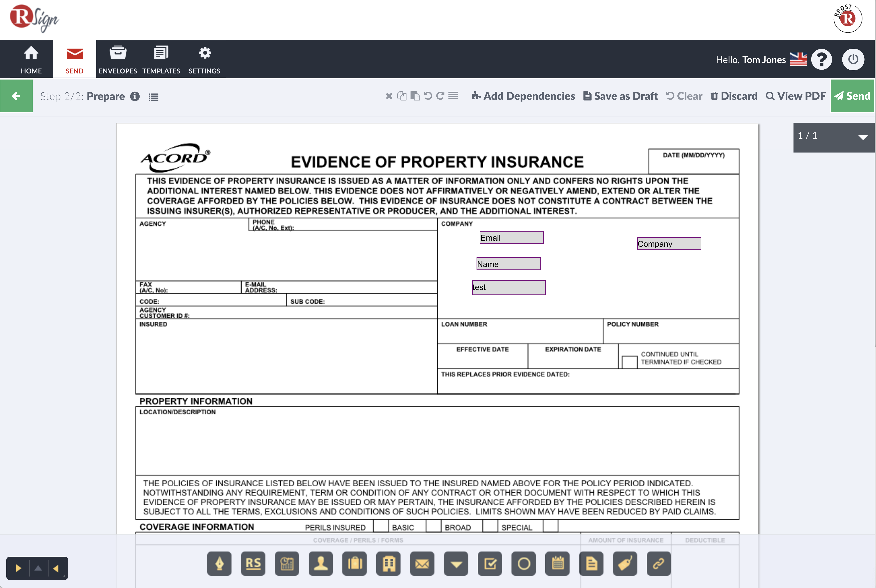The image size is (876, 588).
Task: Select the Checkbox control in bottom toolbar
Action: click(x=490, y=563)
